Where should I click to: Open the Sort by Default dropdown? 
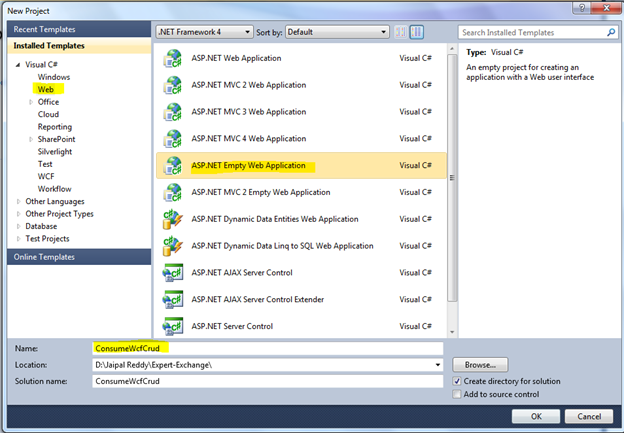(337, 32)
